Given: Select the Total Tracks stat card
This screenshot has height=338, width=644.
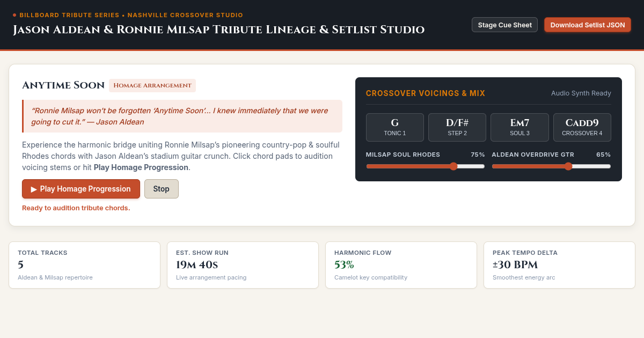Looking at the screenshot, I should 85,265.
